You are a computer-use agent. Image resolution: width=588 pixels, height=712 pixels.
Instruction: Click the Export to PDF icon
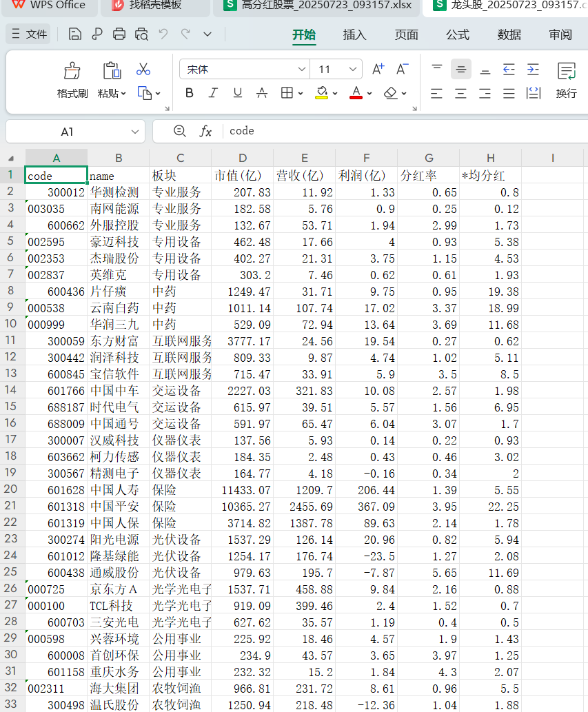[97, 34]
